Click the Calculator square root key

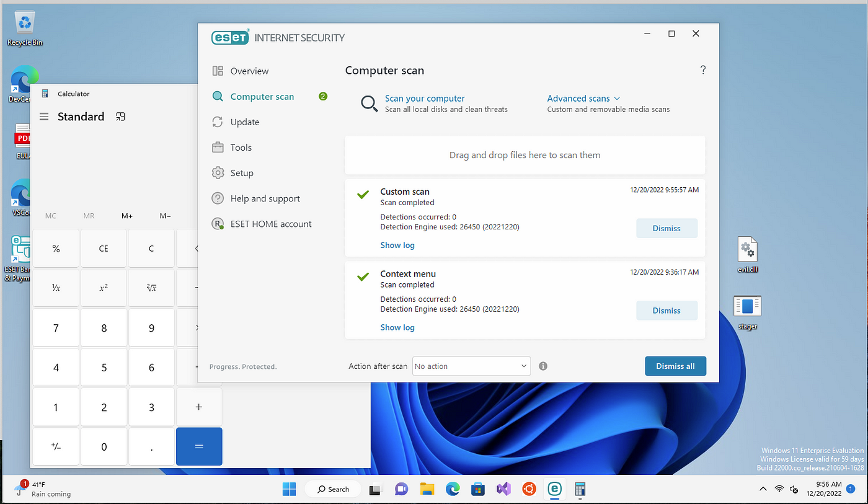click(x=151, y=288)
